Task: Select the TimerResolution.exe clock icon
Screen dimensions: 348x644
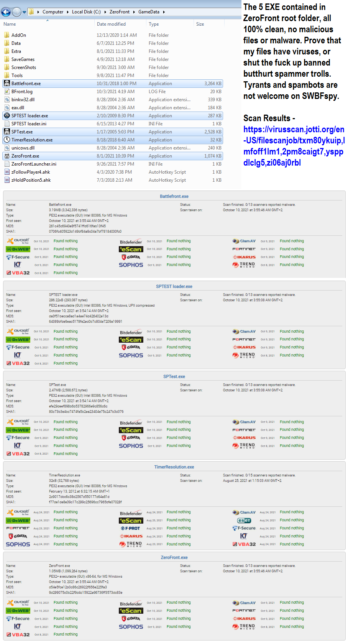Action: (x=7, y=140)
